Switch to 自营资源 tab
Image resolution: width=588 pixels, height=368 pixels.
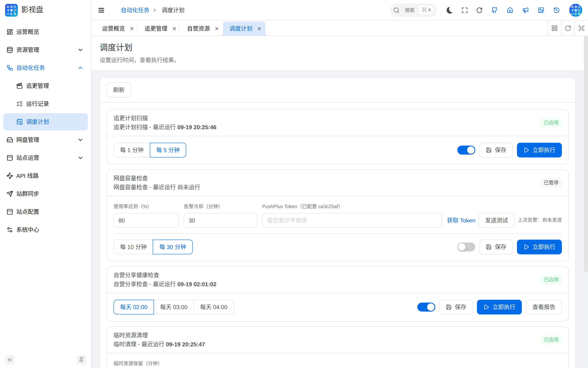[198, 29]
